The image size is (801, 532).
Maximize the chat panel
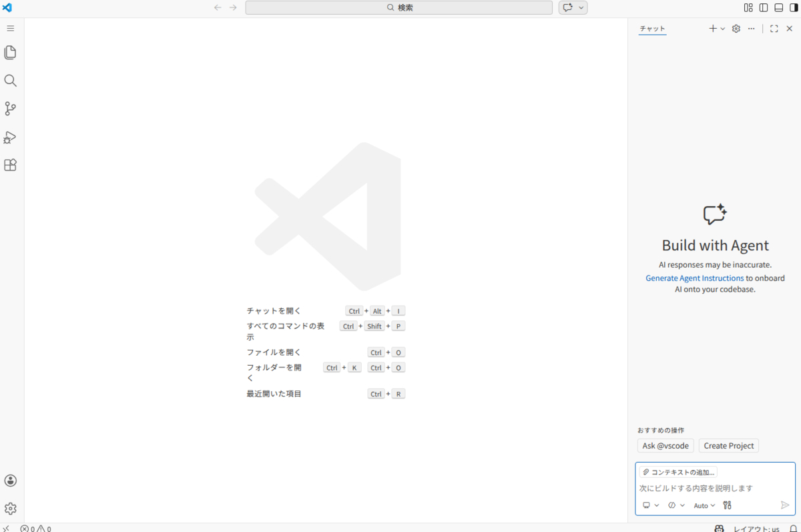(x=774, y=29)
